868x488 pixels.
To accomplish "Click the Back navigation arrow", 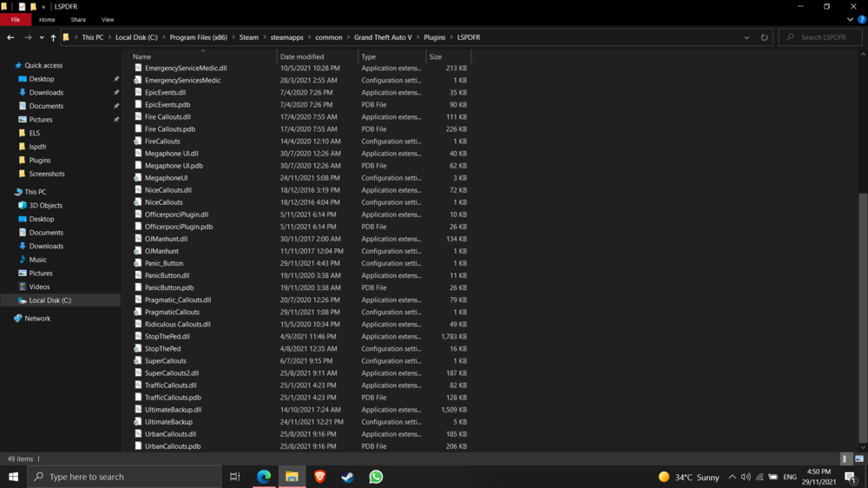I will click(10, 37).
